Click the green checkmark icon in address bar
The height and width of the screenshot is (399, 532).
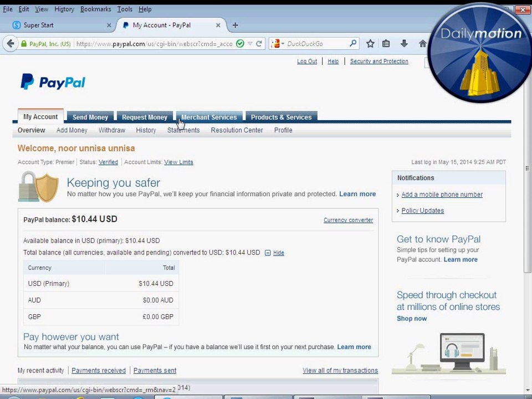pyautogui.click(x=240, y=43)
